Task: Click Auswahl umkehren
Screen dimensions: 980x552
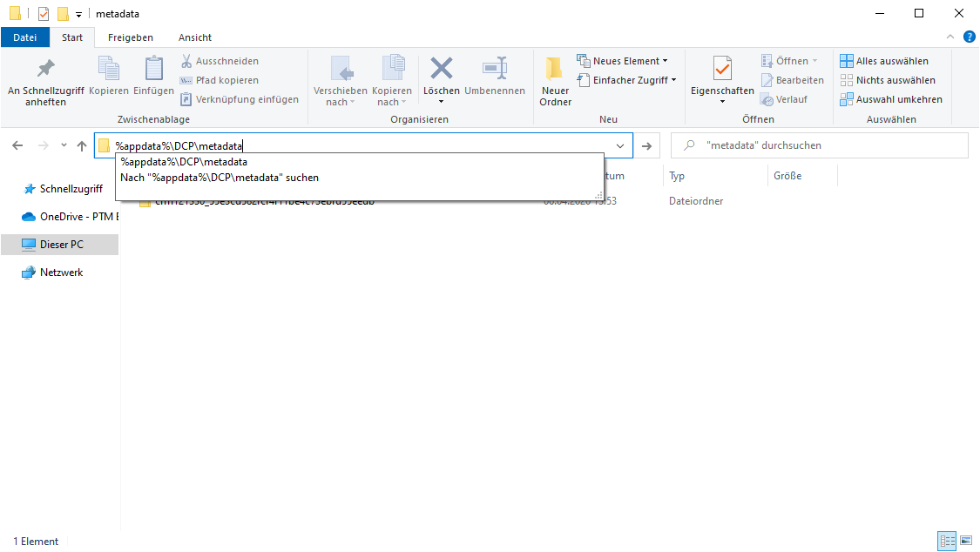Action: tap(891, 99)
